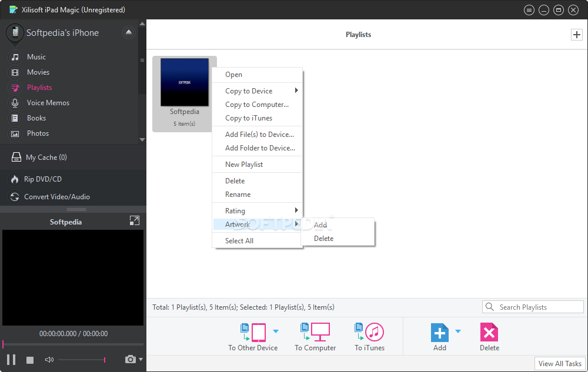Open My Cache drive icon
The height and width of the screenshot is (372, 588).
16,157
